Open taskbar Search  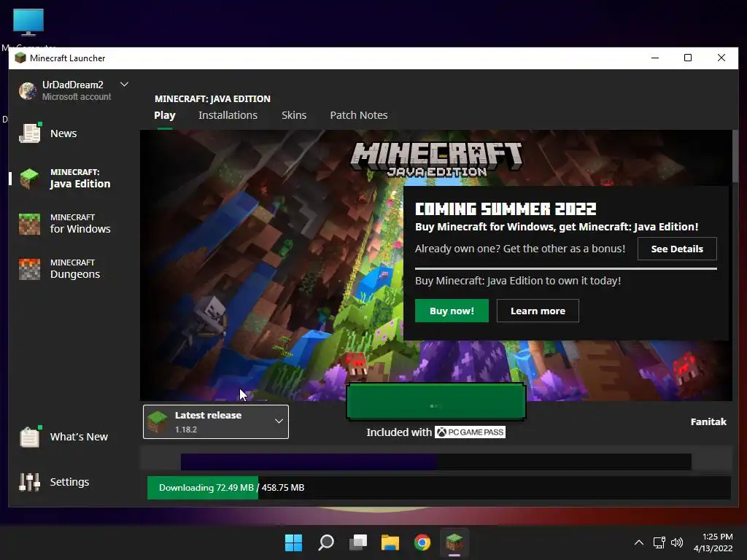[326, 542]
